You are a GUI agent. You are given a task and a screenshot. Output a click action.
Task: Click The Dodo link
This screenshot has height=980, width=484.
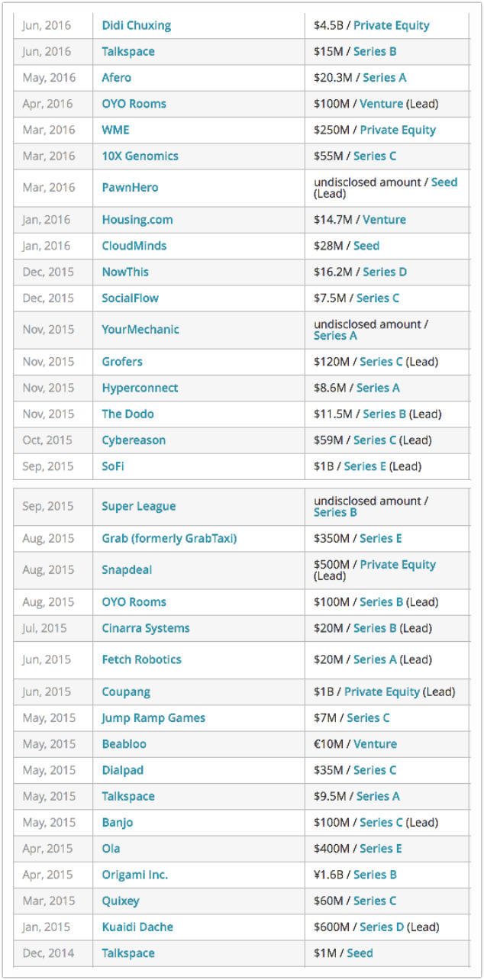[127, 414]
